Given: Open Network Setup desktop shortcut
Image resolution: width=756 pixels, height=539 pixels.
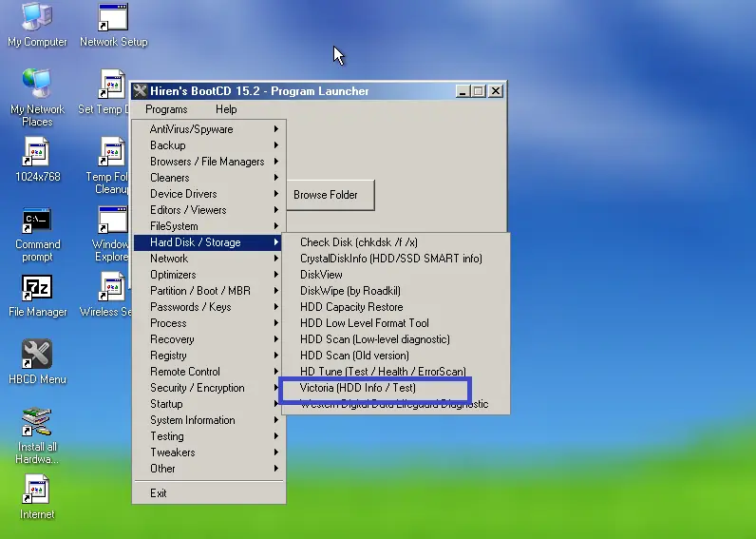Looking at the screenshot, I should (x=113, y=25).
